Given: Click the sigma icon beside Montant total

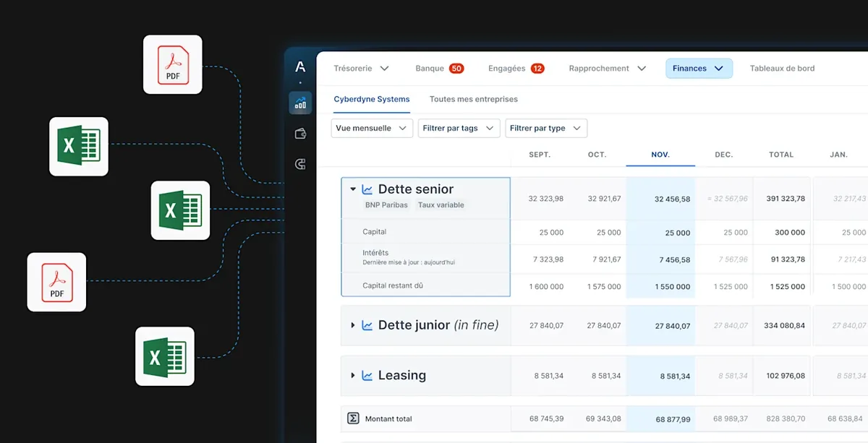Looking at the screenshot, I should [353, 418].
